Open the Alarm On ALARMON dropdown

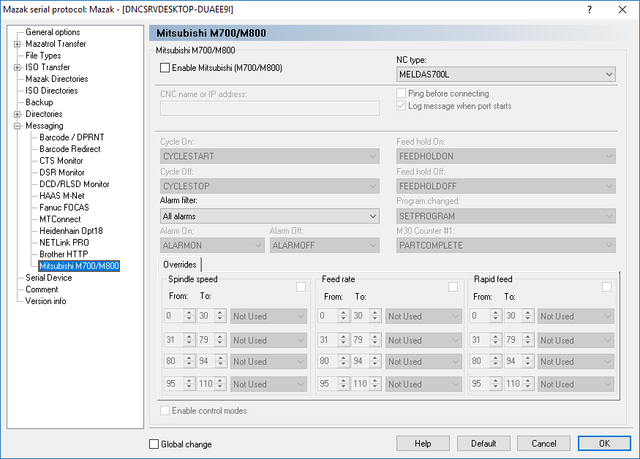point(212,246)
